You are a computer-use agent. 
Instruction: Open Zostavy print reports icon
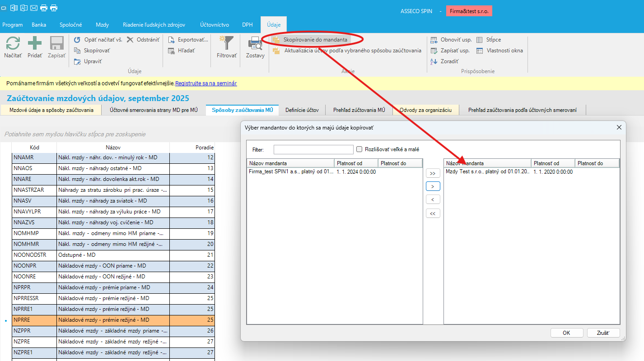click(x=255, y=44)
